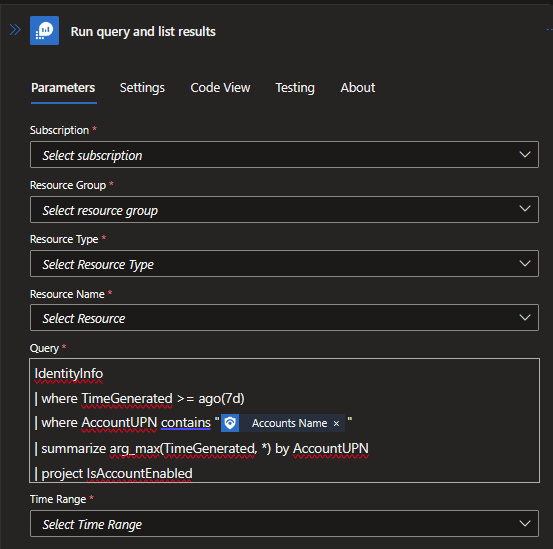The image size is (553, 549).
Task: Open the Subscription dropdown
Action: [284, 155]
